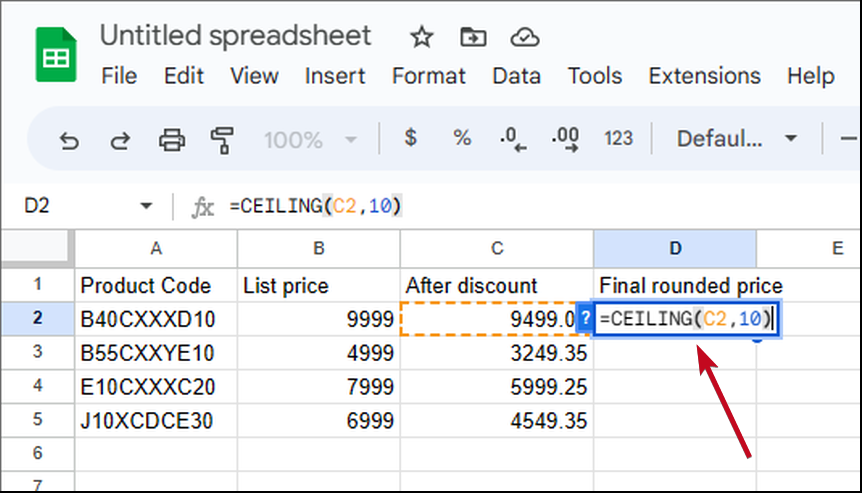The height and width of the screenshot is (493, 862).
Task: Select column E header
Action: coord(809,248)
